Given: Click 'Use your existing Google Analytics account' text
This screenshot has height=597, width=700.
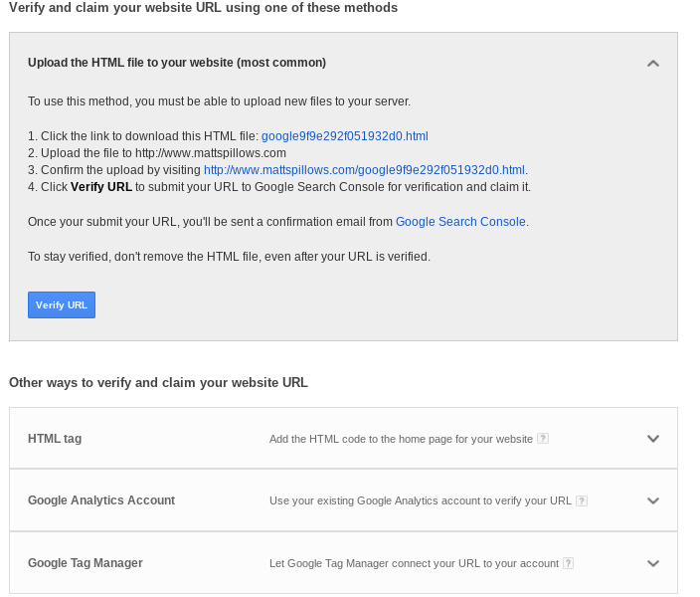Looking at the screenshot, I should 420,500.
